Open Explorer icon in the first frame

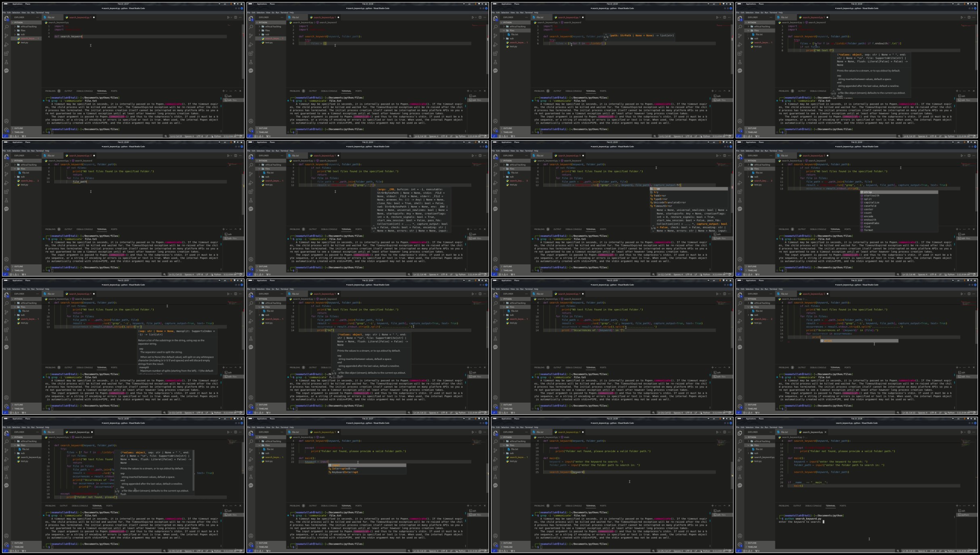click(x=6, y=18)
